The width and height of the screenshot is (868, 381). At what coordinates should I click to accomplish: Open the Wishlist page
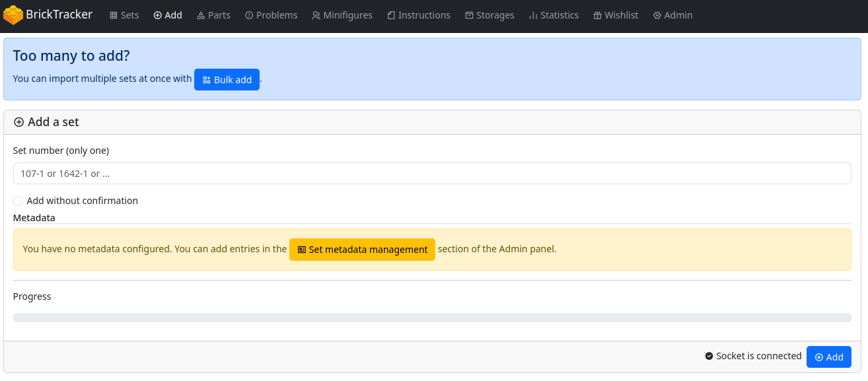tap(616, 15)
